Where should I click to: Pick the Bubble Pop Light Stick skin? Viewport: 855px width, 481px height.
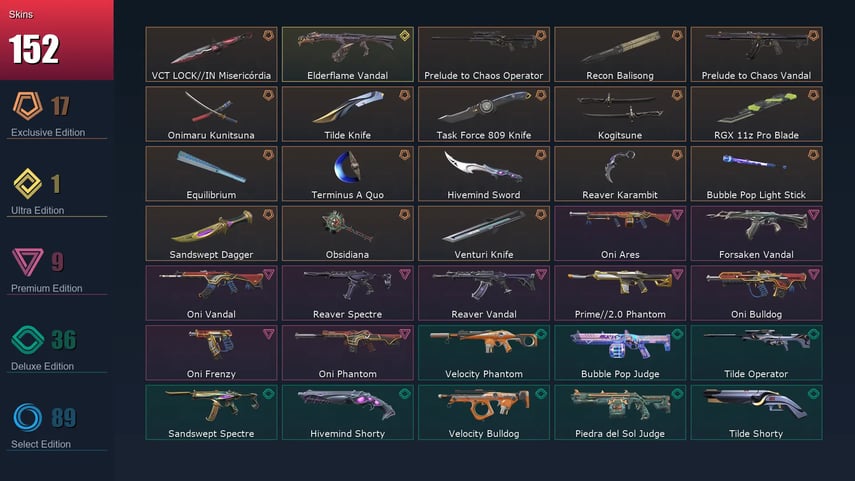click(757, 174)
